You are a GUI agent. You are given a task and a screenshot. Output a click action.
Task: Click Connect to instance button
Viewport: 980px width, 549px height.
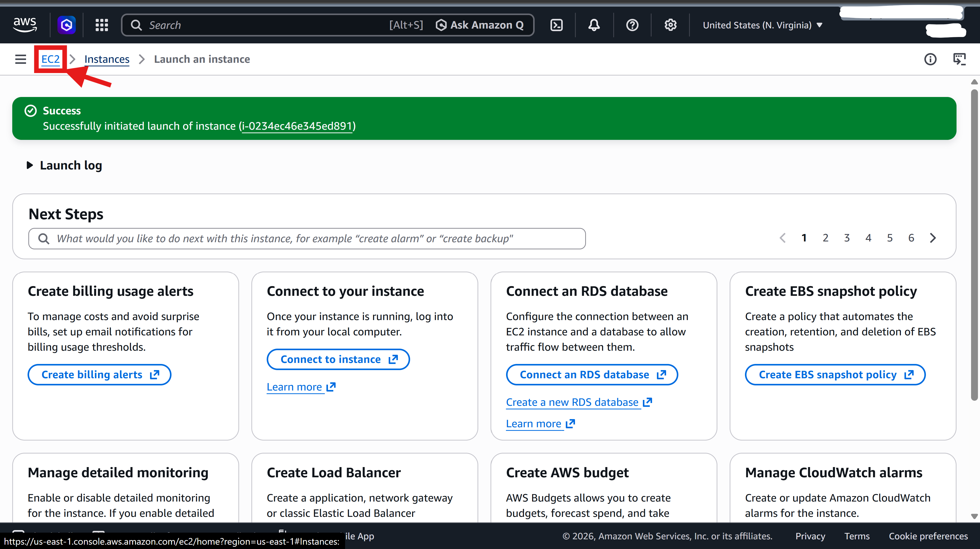tap(338, 359)
